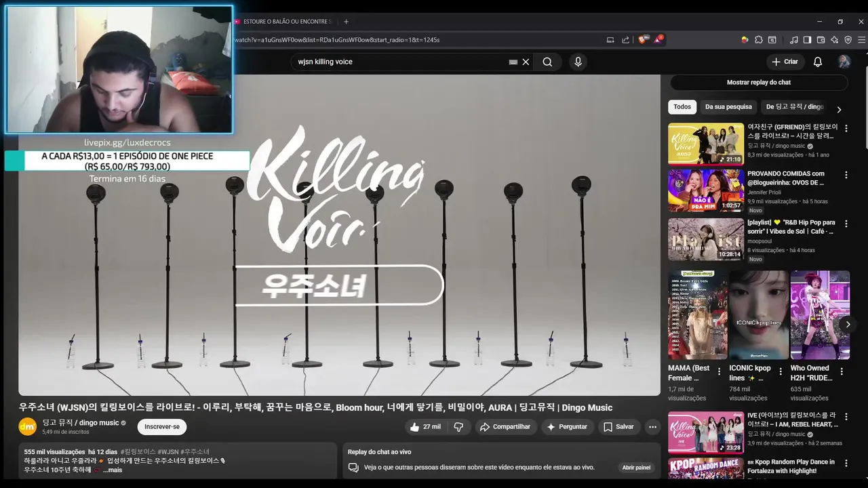Screen dimensions: 868x488
Task: Activate voice search microphone icon
Action: (578, 62)
